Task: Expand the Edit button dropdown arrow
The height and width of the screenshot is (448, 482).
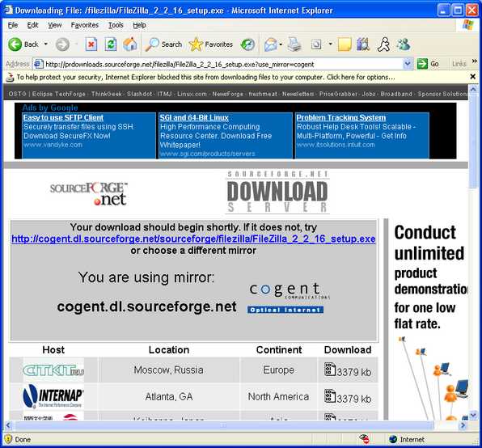Action: tap(331, 44)
